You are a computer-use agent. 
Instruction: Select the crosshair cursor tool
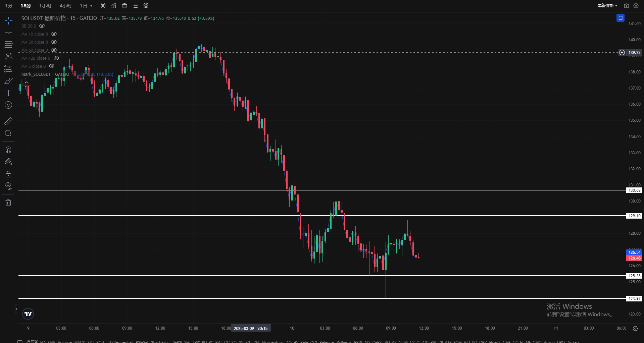click(8, 21)
